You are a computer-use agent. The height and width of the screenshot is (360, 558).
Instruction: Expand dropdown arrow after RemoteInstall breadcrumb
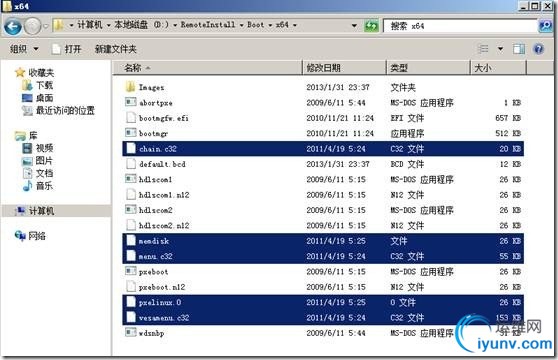point(241,25)
